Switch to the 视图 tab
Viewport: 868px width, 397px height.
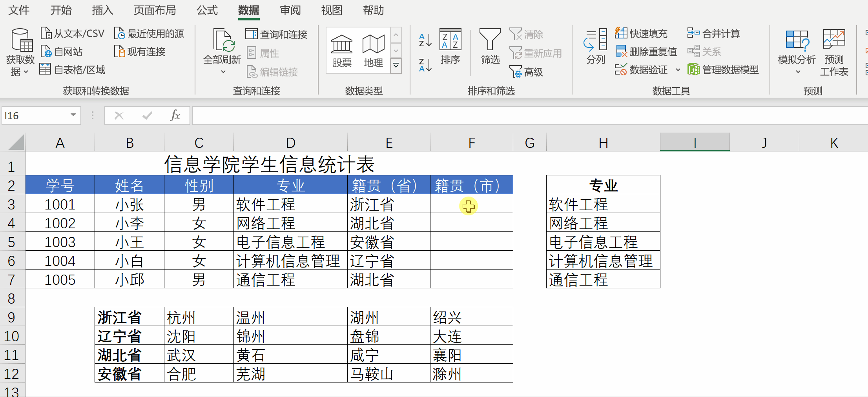pyautogui.click(x=332, y=10)
